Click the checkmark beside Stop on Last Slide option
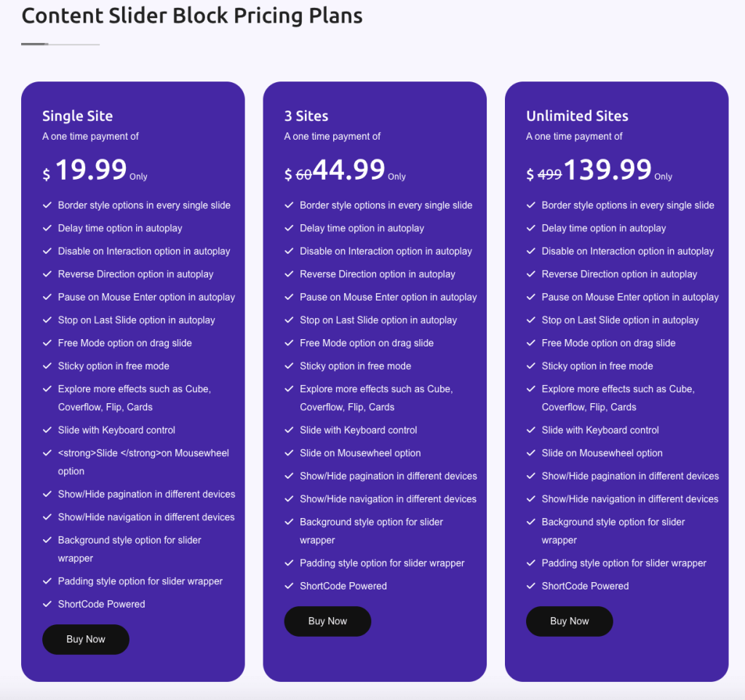 (x=47, y=320)
